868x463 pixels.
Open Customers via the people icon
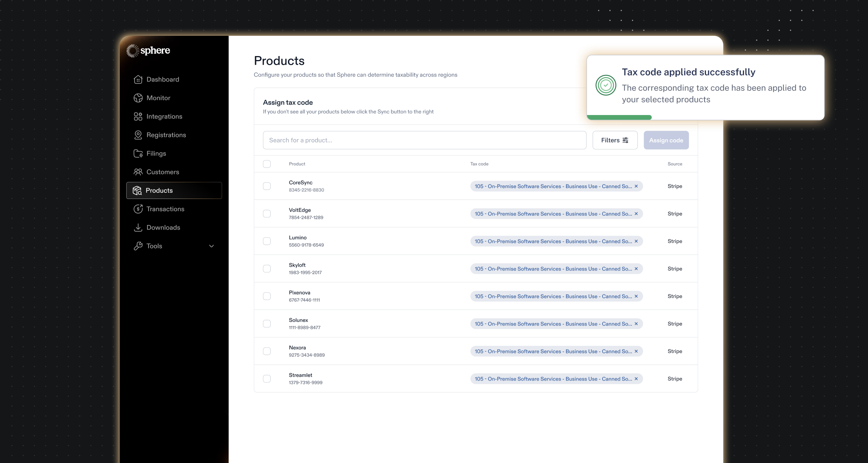tap(138, 172)
